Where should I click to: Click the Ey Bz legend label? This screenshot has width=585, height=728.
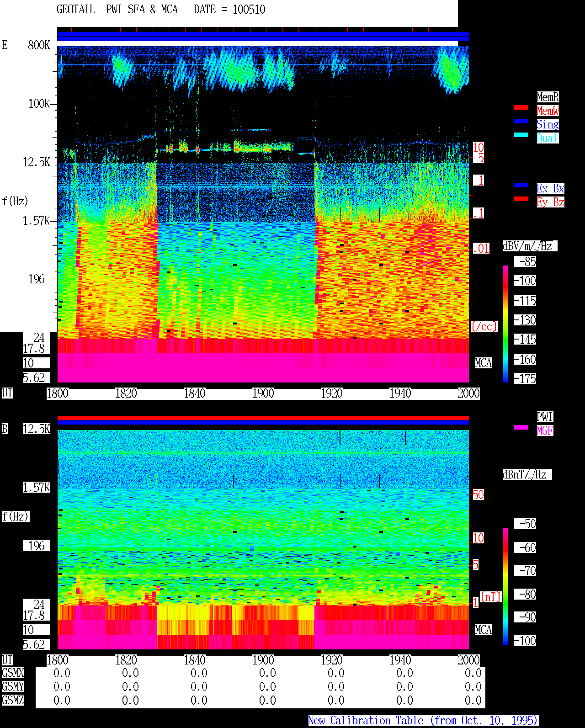(550, 202)
